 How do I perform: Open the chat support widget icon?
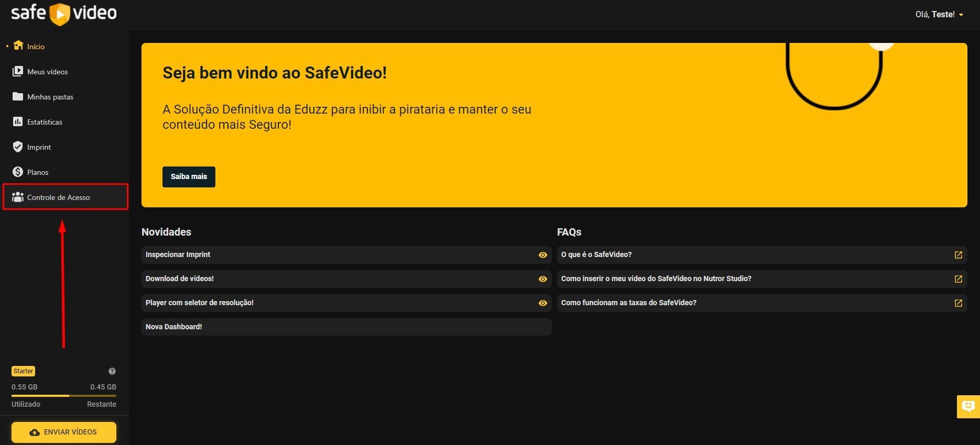pyautogui.click(x=968, y=406)
